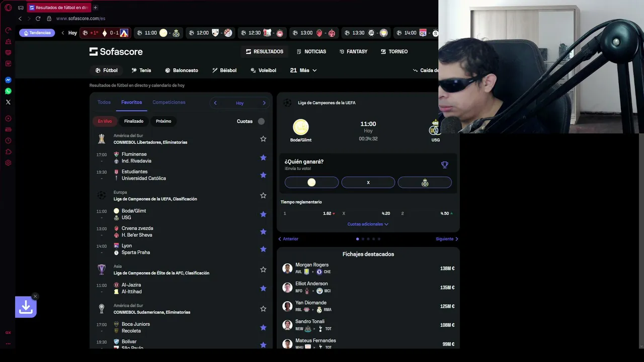The width and height of the screenshot is (644, 362).
Task: Unfavorite the Al-Jazira vs Al-Ittihad match
Action: coord(263,288)
